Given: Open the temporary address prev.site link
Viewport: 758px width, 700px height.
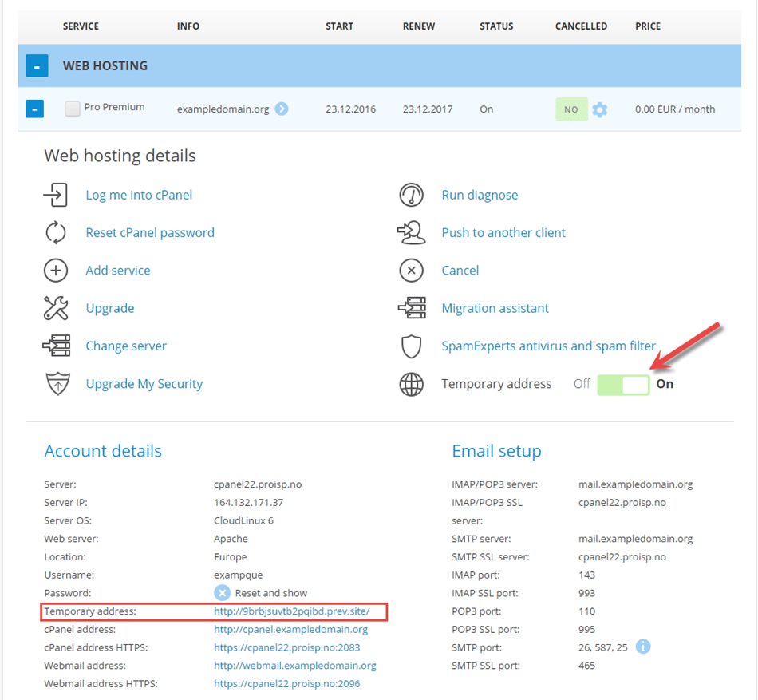Looking at the screenshot, I should 292,611.
